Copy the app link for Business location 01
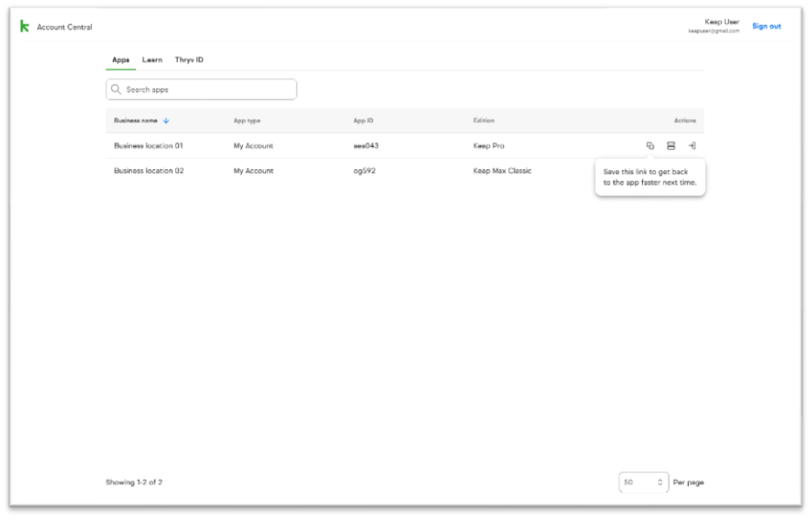The height and width of the screenshot is (519, 812). [x=650, y=146]
